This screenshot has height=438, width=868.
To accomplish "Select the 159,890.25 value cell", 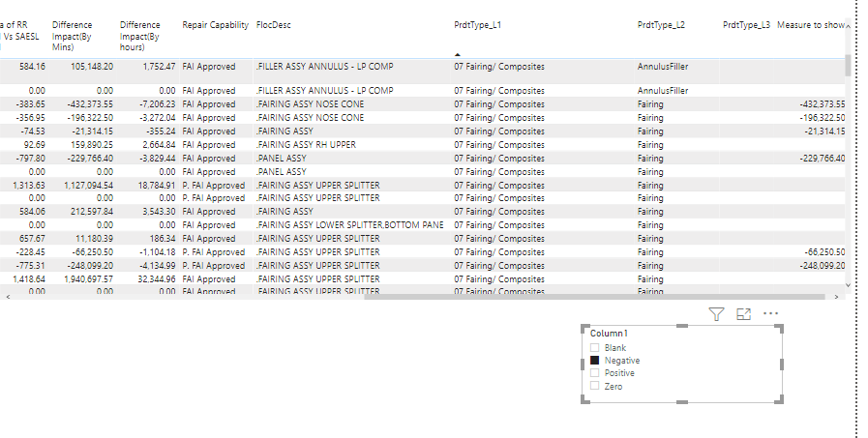I will point(92,145).
